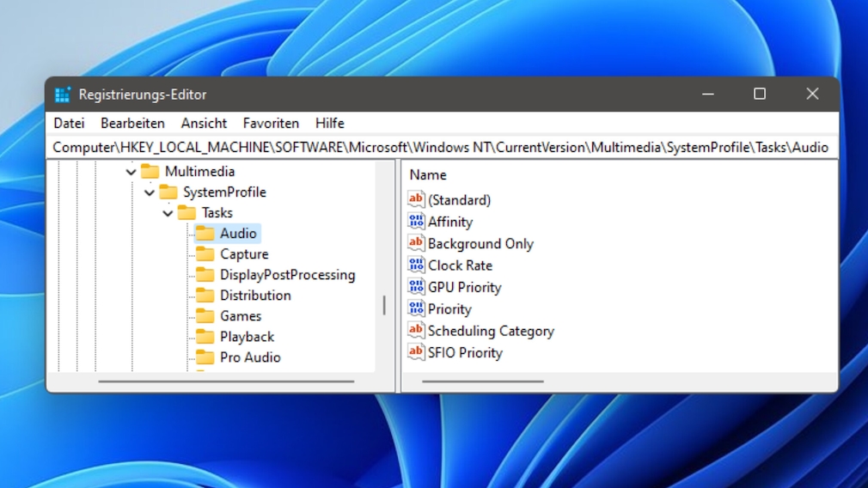Open the Datei menu
Image resolution: width=868 pixels, height=488 pixels.
click(69, 123)
